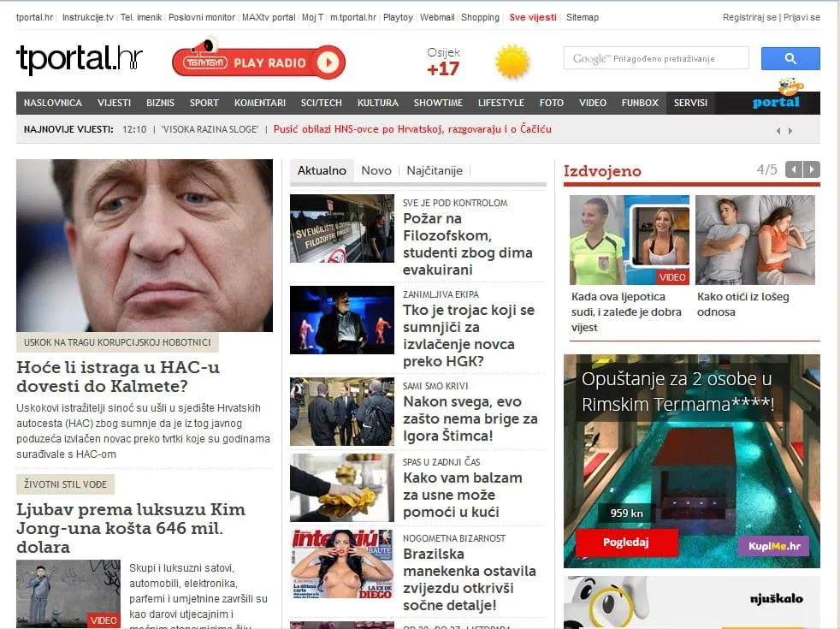Switch to the Novo tab
This screenshot has width=840, height=629.
tap(376, 170)
